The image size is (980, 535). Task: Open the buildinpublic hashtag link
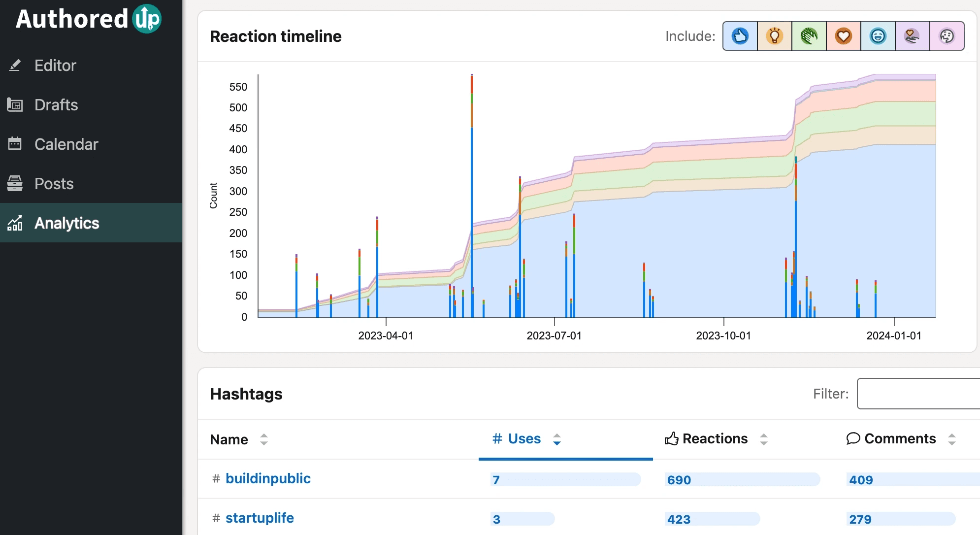(268, 478)
